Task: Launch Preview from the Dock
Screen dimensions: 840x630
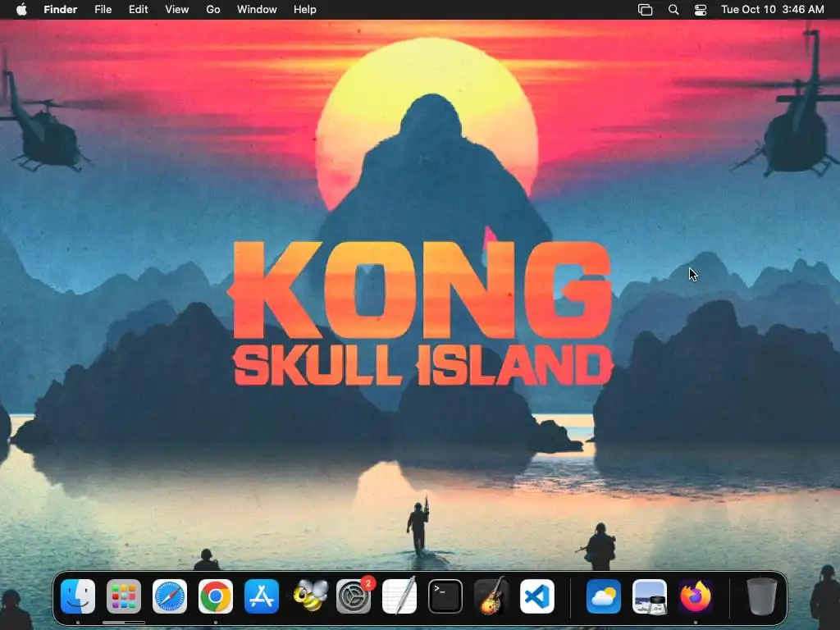Action: (650, 596)
